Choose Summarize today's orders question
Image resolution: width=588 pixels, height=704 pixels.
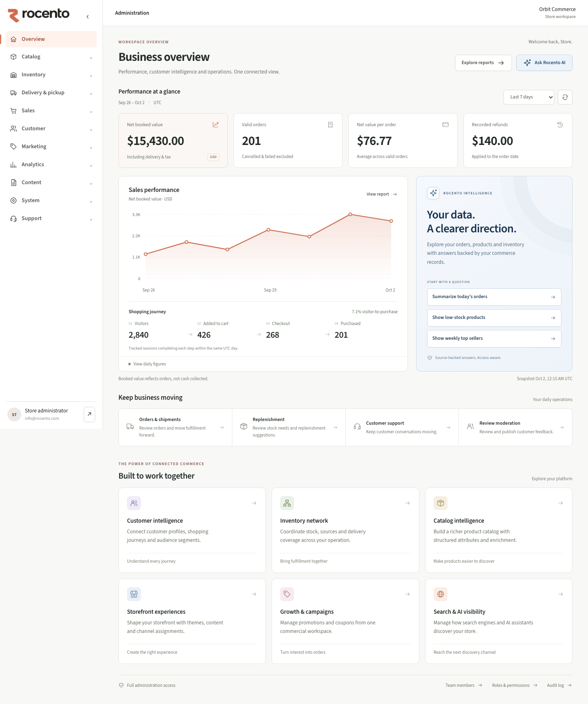[x=494, y=297]
